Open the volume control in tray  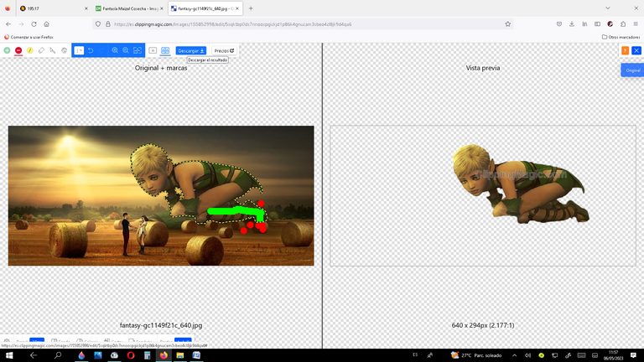coord(527,355)
